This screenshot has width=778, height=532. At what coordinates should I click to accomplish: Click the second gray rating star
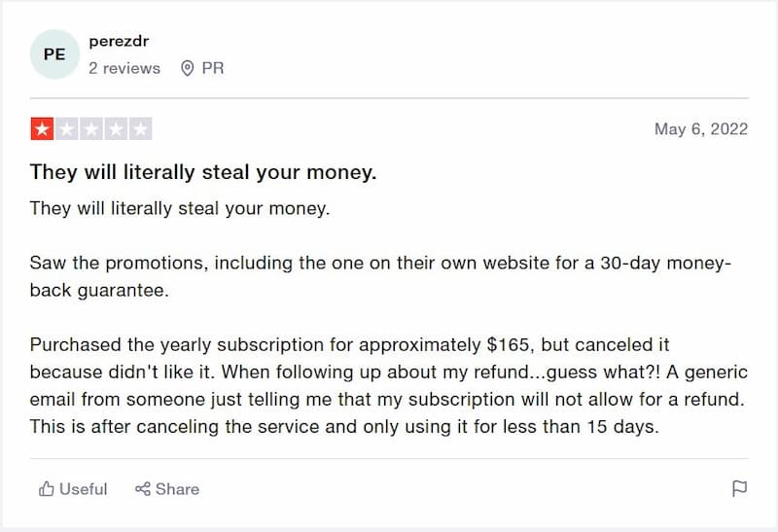66,129
